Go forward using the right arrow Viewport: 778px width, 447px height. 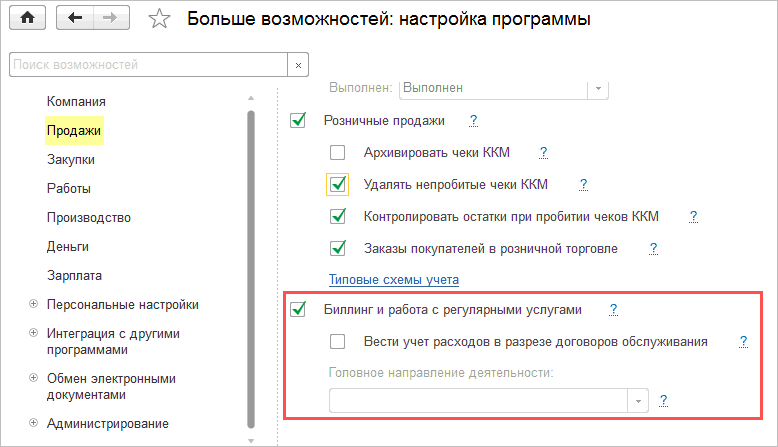click(110, 19)
